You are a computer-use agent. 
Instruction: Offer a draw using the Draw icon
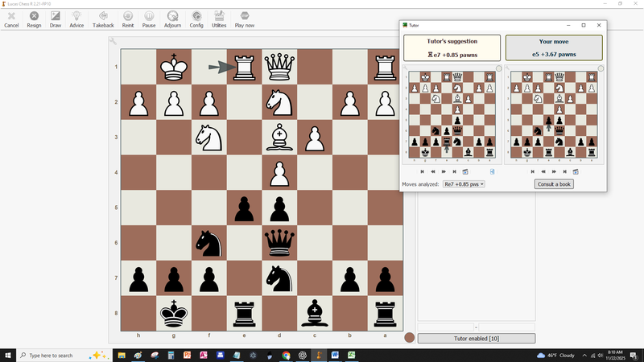pyautogui.click(x=56, y=19)
